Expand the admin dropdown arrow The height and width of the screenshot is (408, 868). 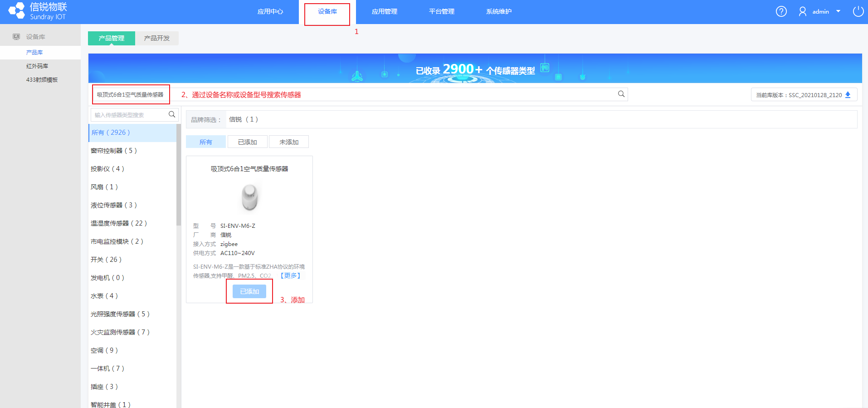pyautogui.click(x=838, y=11)
